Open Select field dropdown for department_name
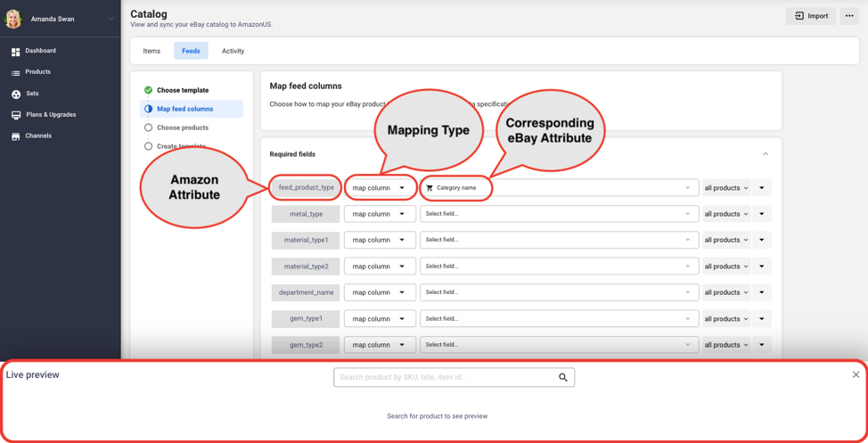868x443 pixels. click(559, 292)
